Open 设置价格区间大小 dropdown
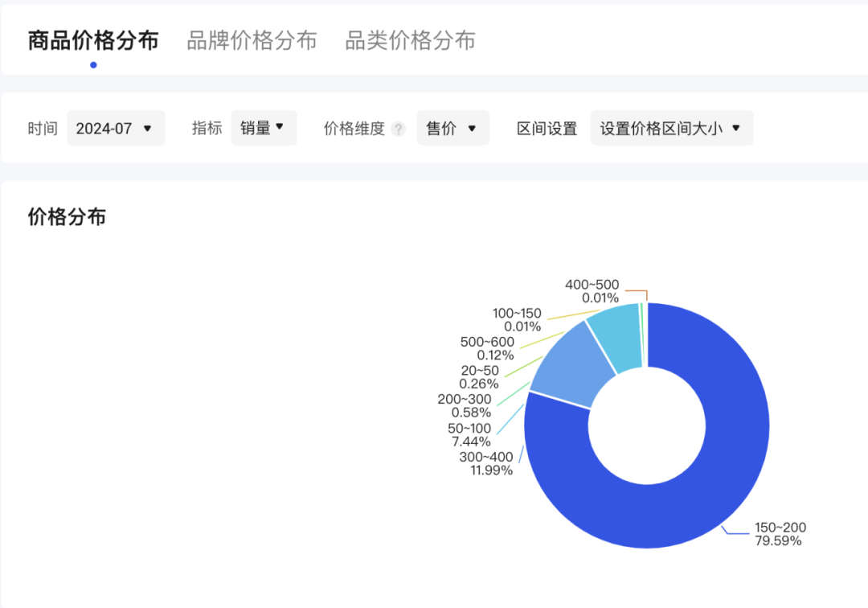868x608 pixels. pyautogui.click(x=672, y=128)
